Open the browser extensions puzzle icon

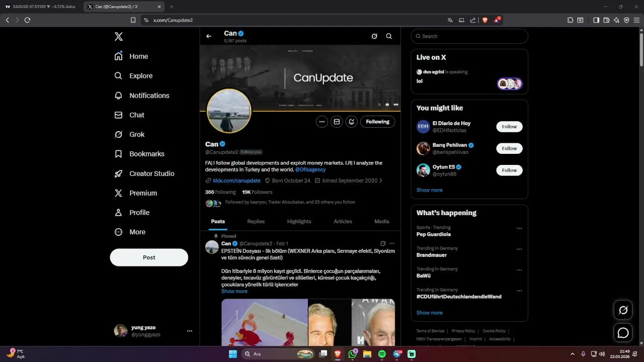[x=570, y=20]
